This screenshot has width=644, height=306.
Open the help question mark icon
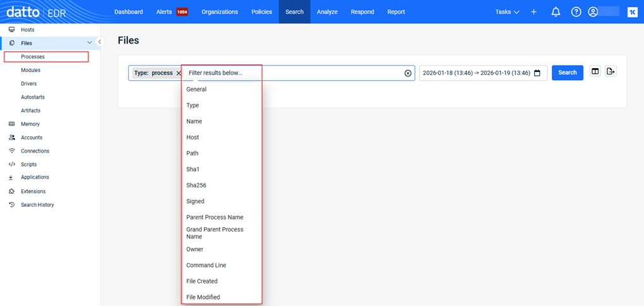click(x=576, y=12)
